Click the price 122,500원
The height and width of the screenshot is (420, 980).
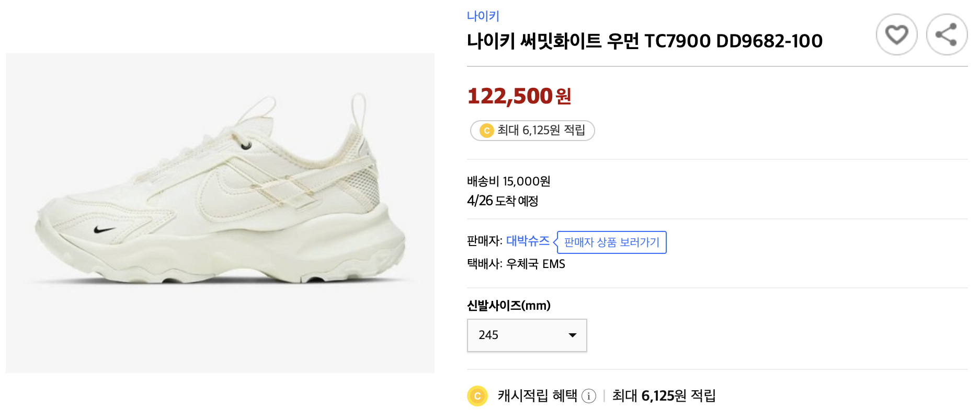(519, 96)
